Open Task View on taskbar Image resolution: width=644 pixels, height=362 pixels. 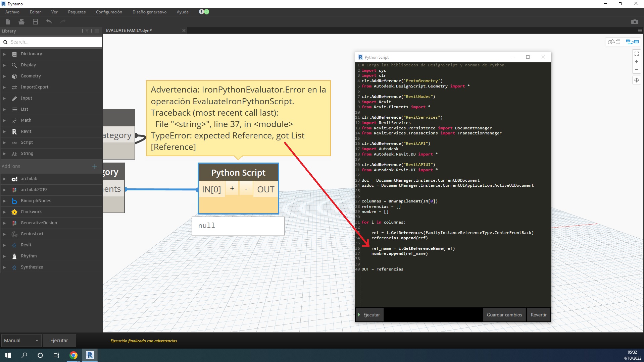pyautogui.click(x=56, y=355)
